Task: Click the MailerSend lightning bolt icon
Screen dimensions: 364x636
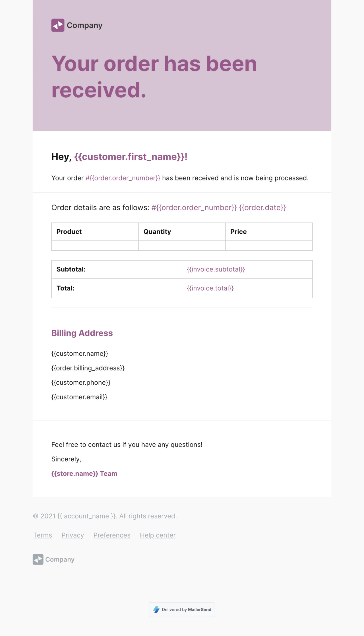Action: pyautogui.click(x=156, y=610)
